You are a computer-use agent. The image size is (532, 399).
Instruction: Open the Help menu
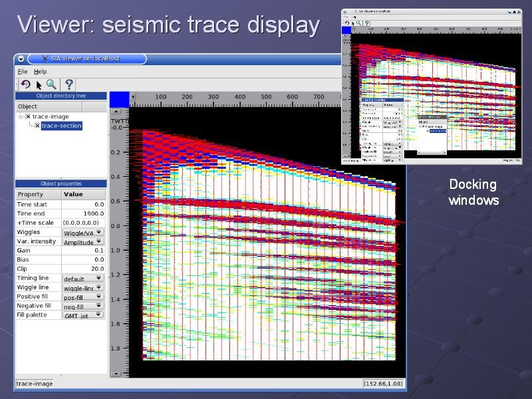coord(41,71)
